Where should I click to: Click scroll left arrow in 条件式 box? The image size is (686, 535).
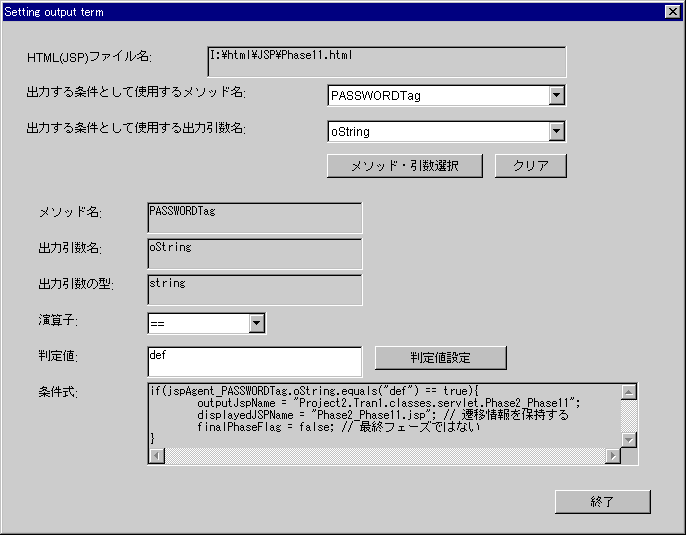point(157,456)
